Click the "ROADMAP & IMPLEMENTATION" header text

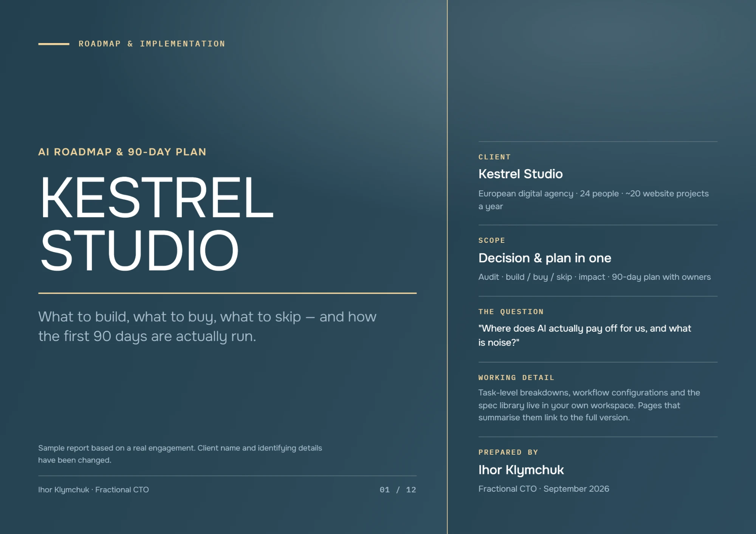[152, 44]
